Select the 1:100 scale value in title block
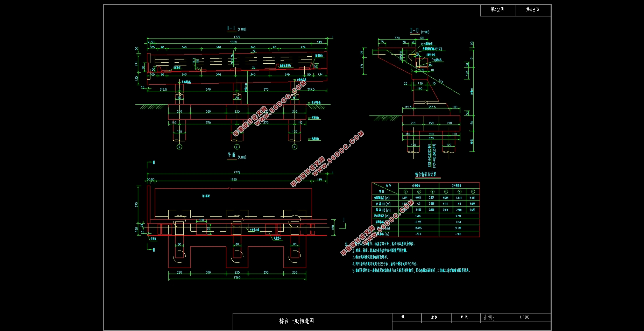The width and height of the screenshot is (644, 331). pyautogui.click(x=524, y=317)
